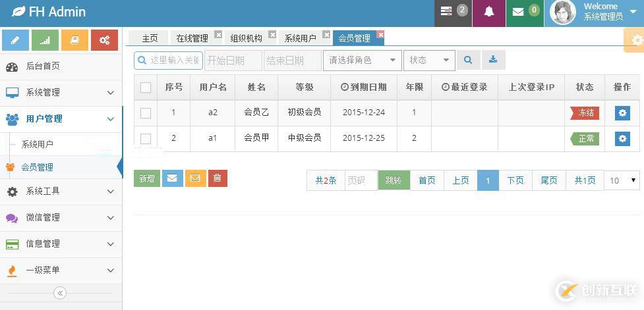This screenshot has height=310, width=644.
Task: Close the 组织机构 tab
Action: tap(272, 34)
